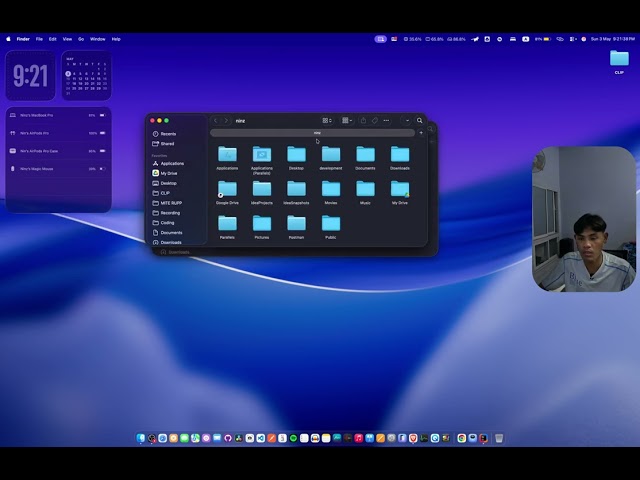
Task: Open Desktop folder in file grid
Action: 296,158
